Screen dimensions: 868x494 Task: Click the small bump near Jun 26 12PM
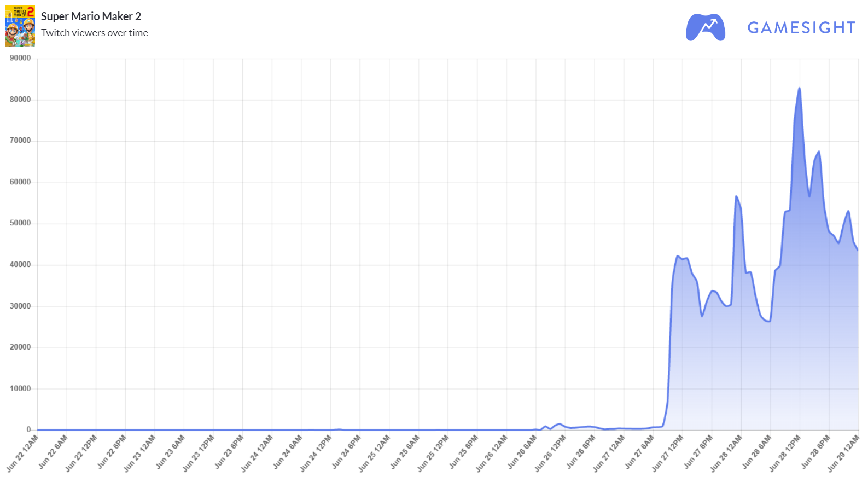(559, 424)
